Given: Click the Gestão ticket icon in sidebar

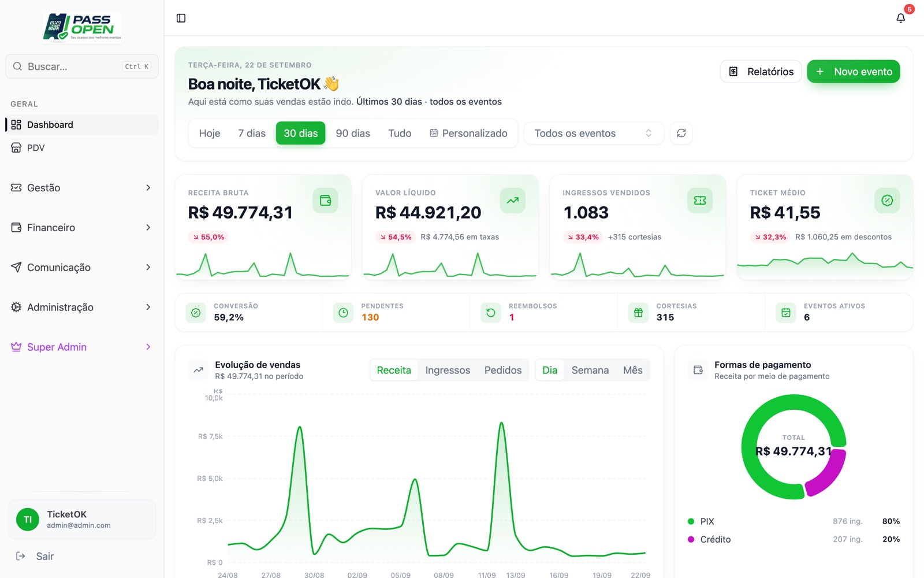Looking at the screenshot, I should point(16,188).
